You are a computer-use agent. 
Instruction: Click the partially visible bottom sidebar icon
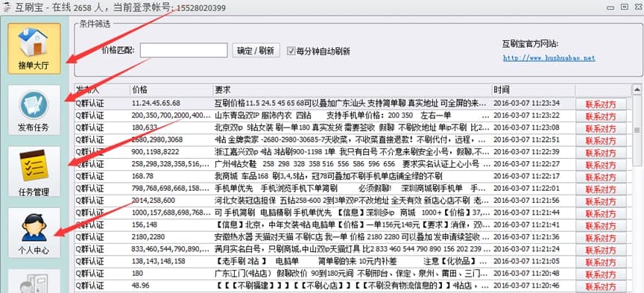tap(34, 281)
